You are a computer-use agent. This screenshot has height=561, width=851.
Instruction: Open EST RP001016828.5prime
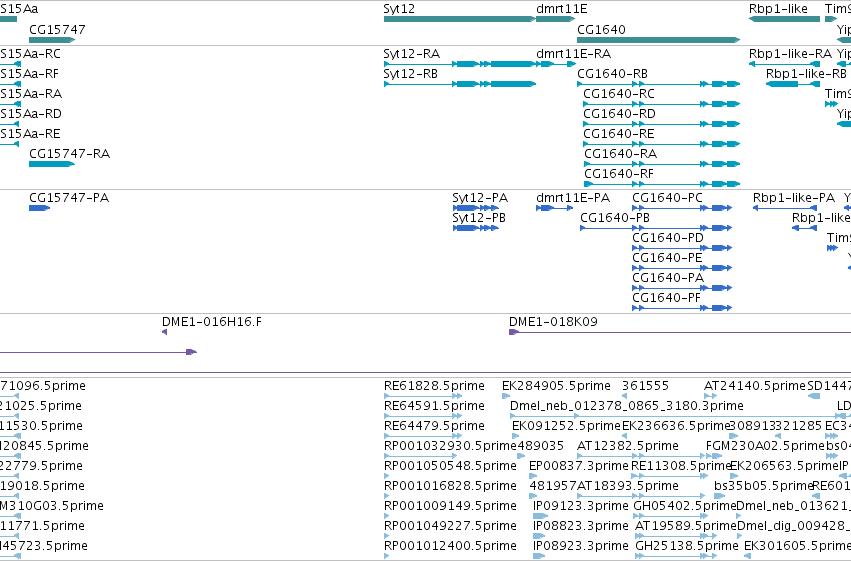pos(450,486)
